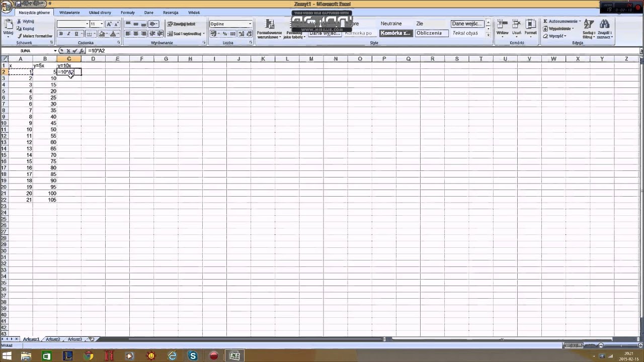644x362 pixels.
Task: Click Scal i wyśrodkuj merge button
Action: coord(185,34)
